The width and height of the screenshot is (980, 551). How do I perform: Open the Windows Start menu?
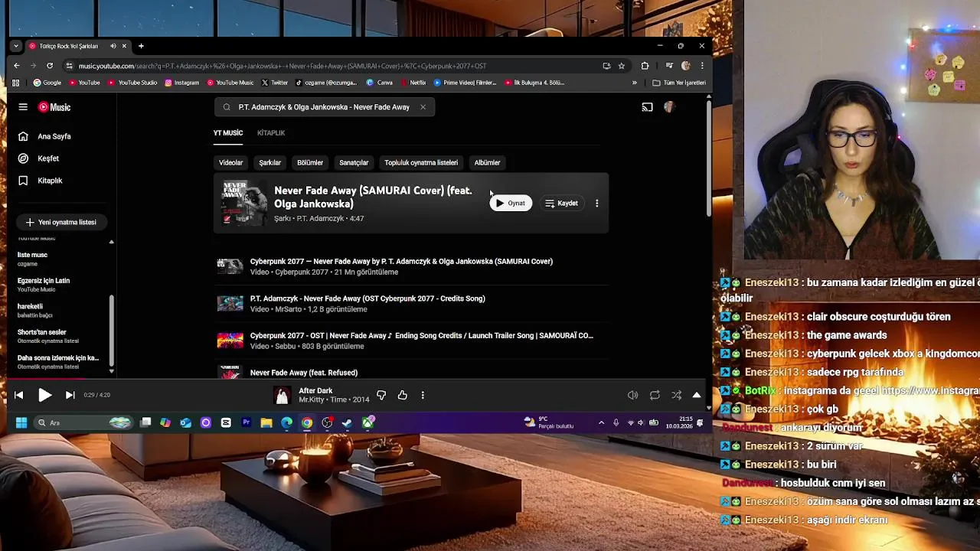pos(21,422)
